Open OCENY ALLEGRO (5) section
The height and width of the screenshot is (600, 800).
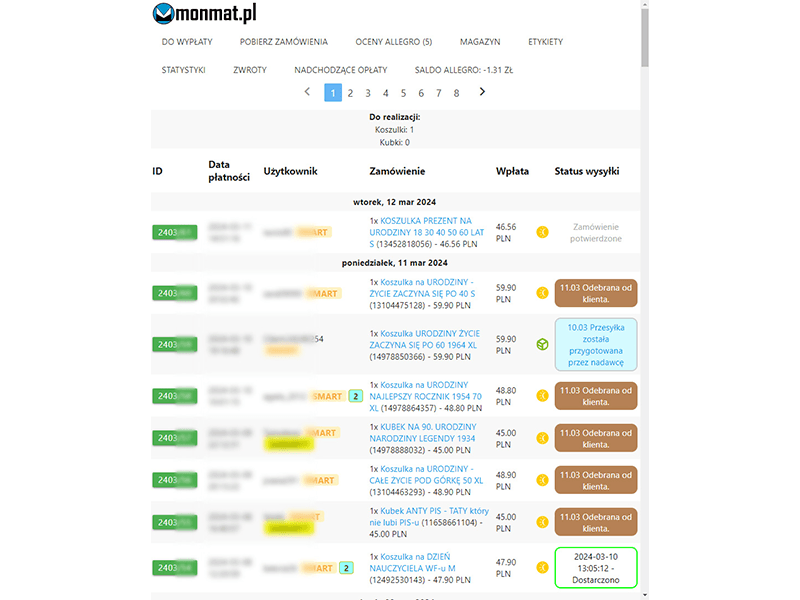[x=394, y=42]
